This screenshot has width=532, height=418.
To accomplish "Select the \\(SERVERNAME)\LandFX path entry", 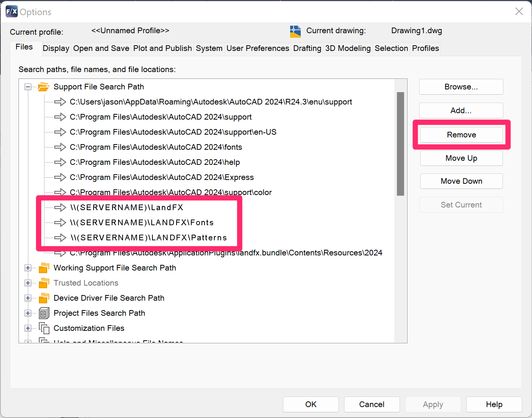I will pyautogui.click(x=126, y=207).
